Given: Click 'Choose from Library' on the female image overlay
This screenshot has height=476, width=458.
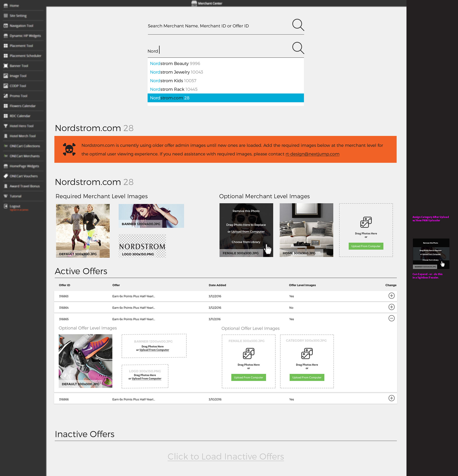Looking at the screenshot, I should pos(246,242).
